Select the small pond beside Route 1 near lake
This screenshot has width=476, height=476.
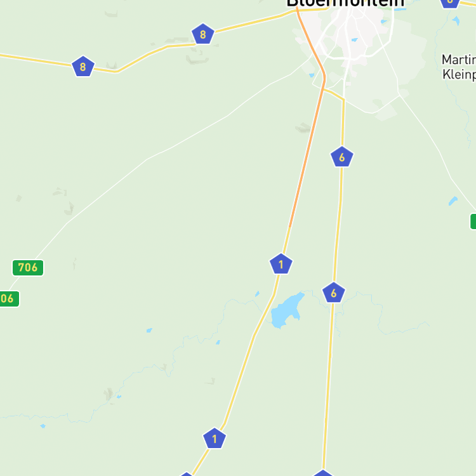[258, 294]
